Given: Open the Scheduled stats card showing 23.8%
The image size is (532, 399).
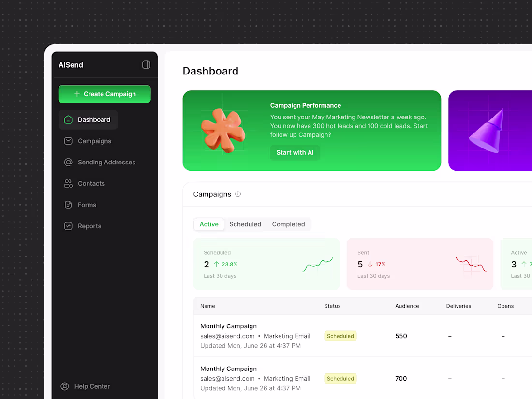Looking at the screenshot, I should [266, 264].
